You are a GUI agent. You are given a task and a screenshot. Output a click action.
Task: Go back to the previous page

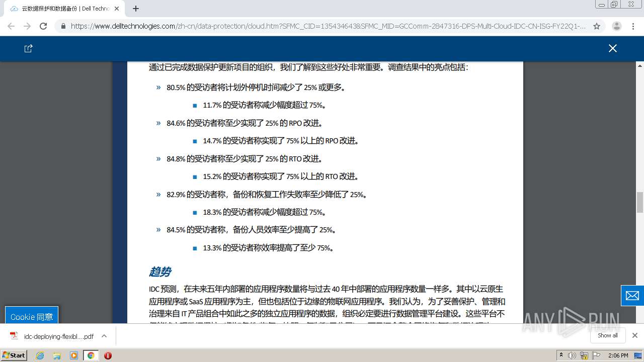11,26
